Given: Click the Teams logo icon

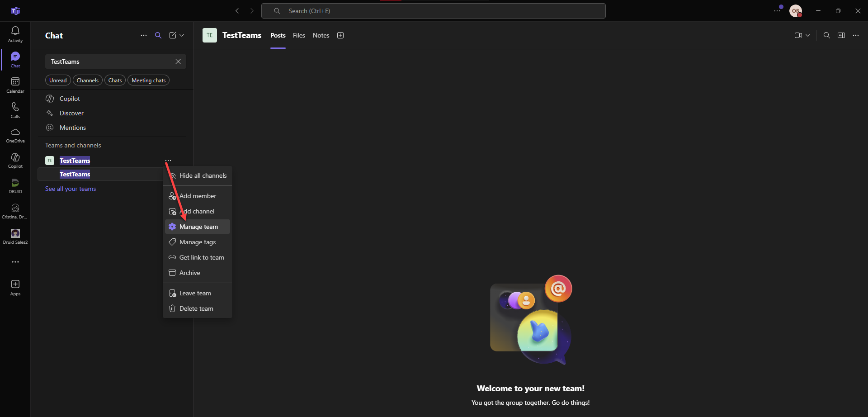Looking at the screenshot, I should click(x=15, y=11).
